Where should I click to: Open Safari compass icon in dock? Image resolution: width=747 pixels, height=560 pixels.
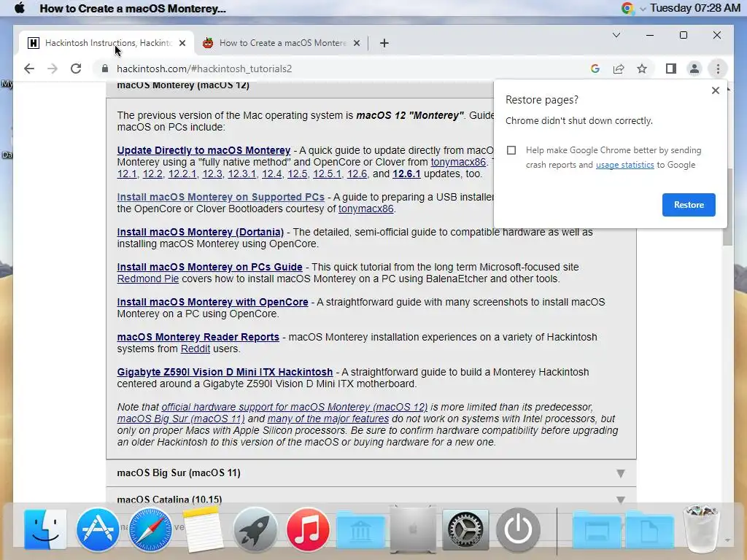tap(150, 529)
